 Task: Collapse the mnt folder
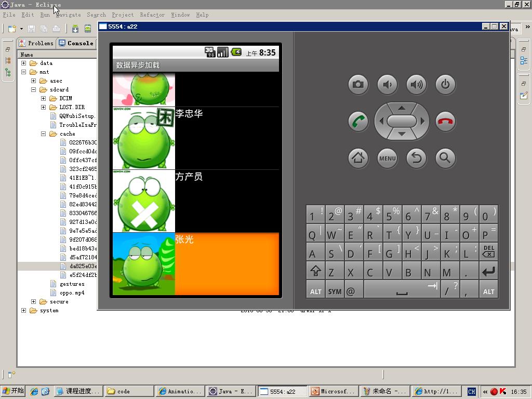(23, 72)
